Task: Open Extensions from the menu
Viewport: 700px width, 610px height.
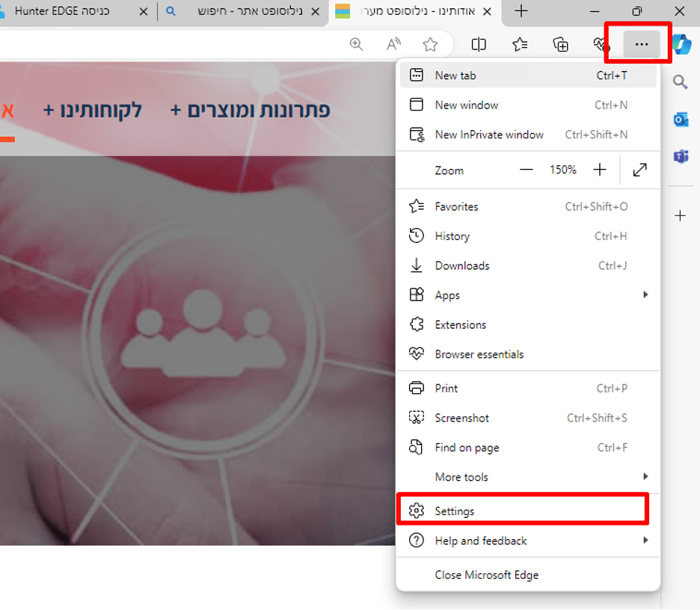Action: point(528,324)
